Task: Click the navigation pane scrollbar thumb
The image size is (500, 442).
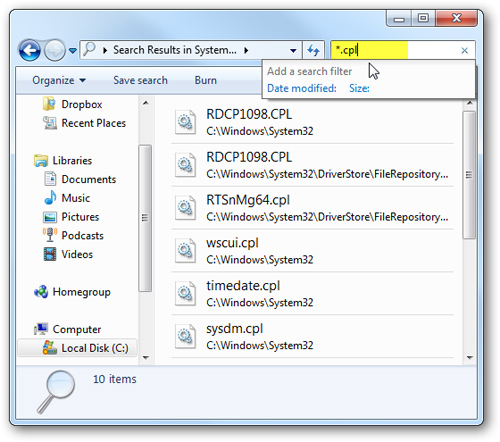Action: pos(145,218)
